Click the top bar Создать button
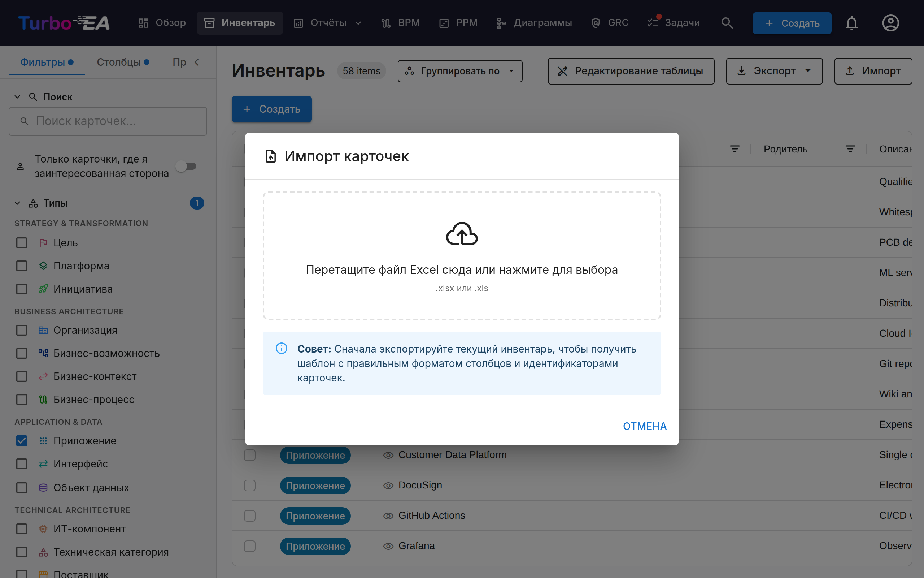 click(x=792, y=23)
